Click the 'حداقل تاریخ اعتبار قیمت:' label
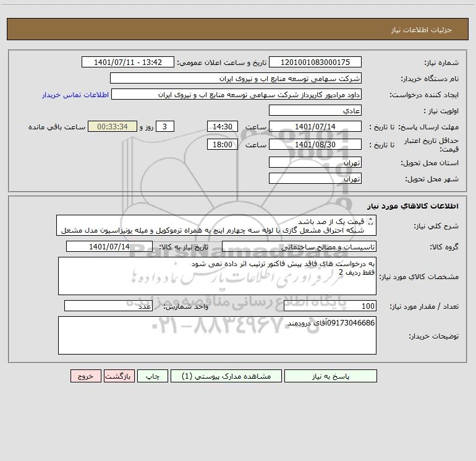This screenshot has height=461, width=476. pos(431,145)
